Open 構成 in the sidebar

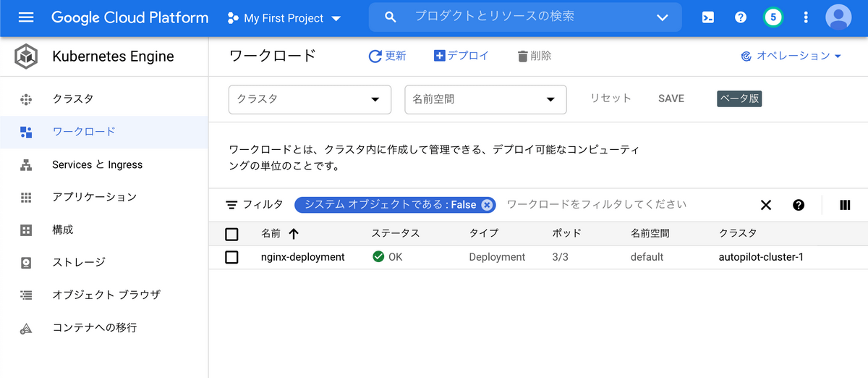pyautogui.click(x=63, y=230)
